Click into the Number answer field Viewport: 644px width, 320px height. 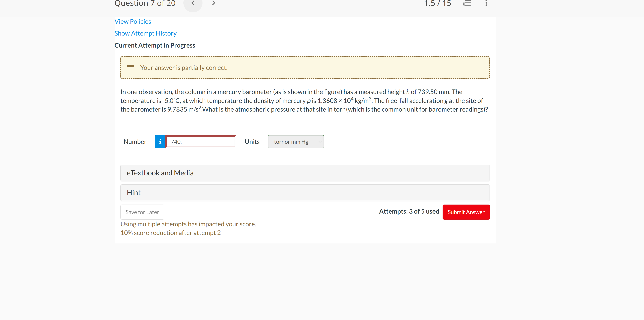coord(201,142)
